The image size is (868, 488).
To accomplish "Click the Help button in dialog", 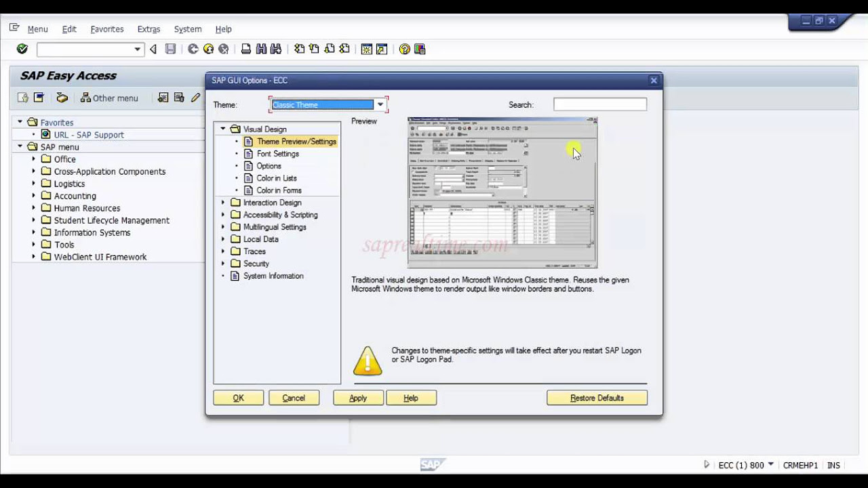I will pos(411,398).
